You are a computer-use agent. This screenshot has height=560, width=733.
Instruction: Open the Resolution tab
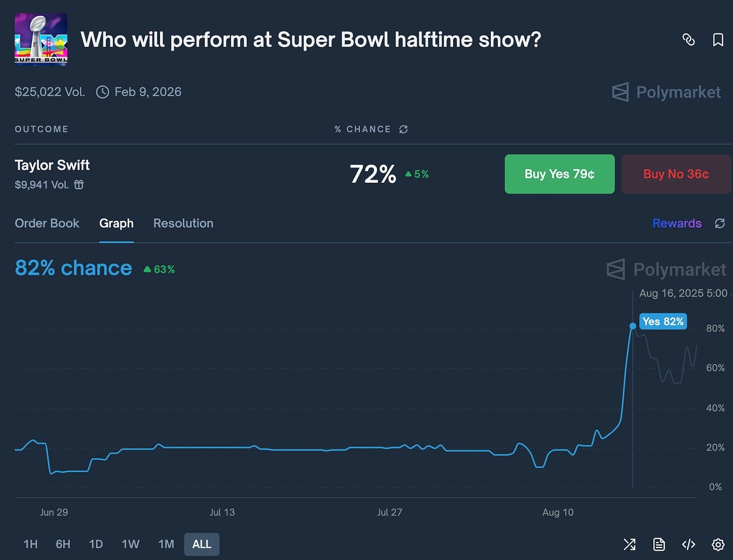(x=183, y=223)
